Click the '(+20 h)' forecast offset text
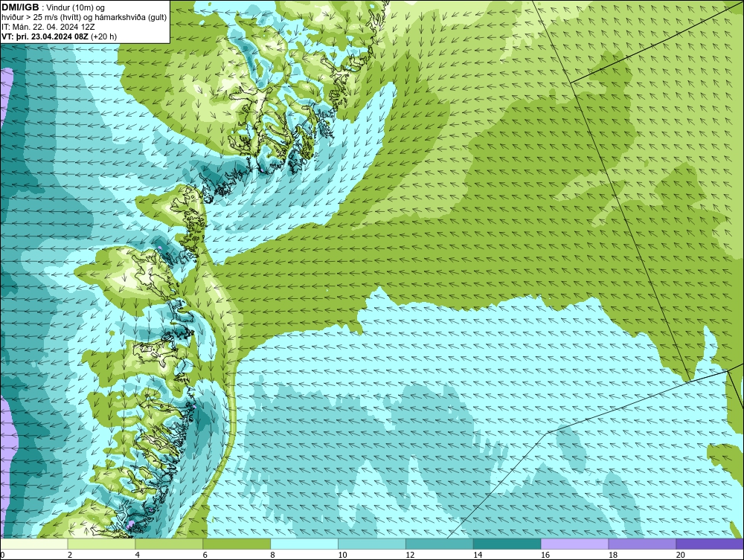The height and width of the screenshot is (560, 744). coord(104,36)
